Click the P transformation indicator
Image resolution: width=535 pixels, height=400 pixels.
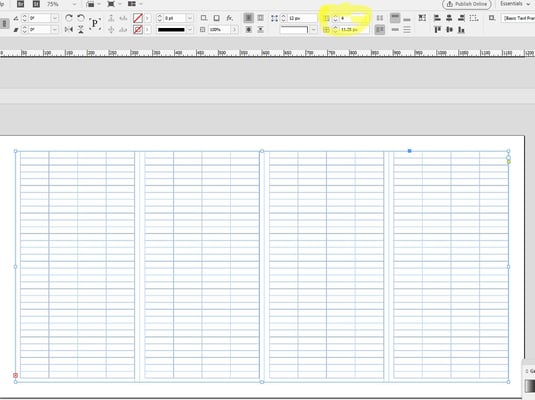(95, 24)
